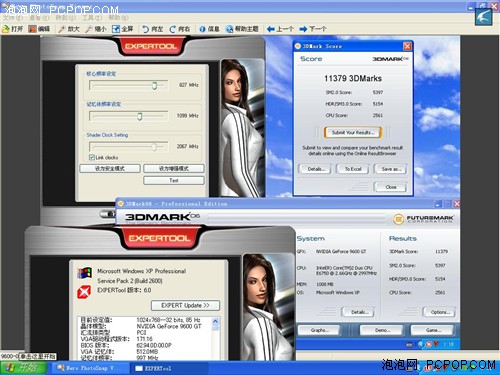
Task: Click the Windows XP flag icon in info panel
Action: tap(84, 273)
